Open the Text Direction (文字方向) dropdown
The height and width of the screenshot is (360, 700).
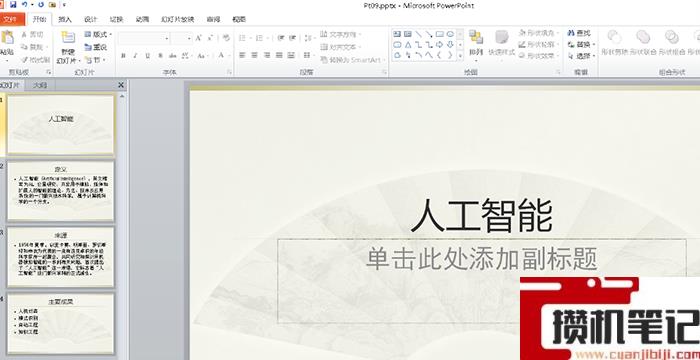(x=341, y=34)
